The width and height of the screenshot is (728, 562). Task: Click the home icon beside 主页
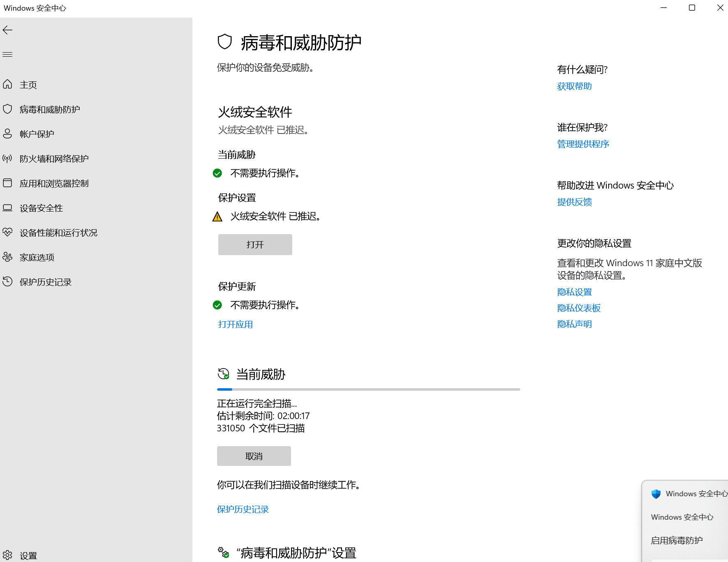point(7,84)
